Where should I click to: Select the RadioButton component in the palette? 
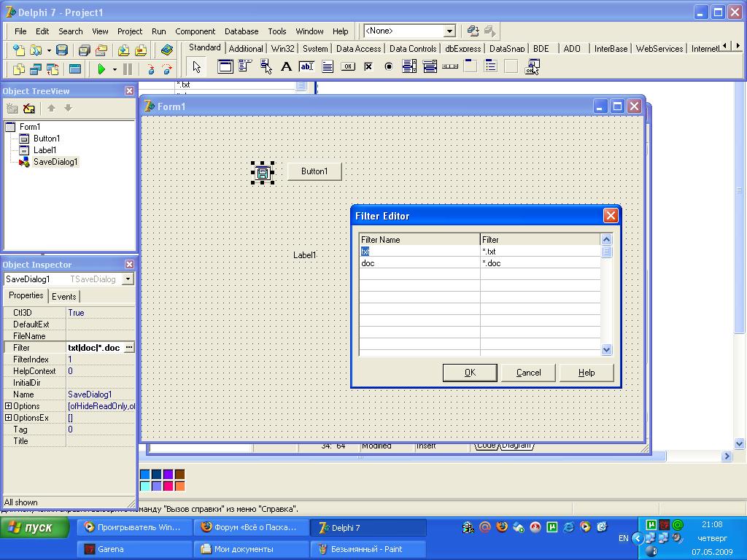389,67
